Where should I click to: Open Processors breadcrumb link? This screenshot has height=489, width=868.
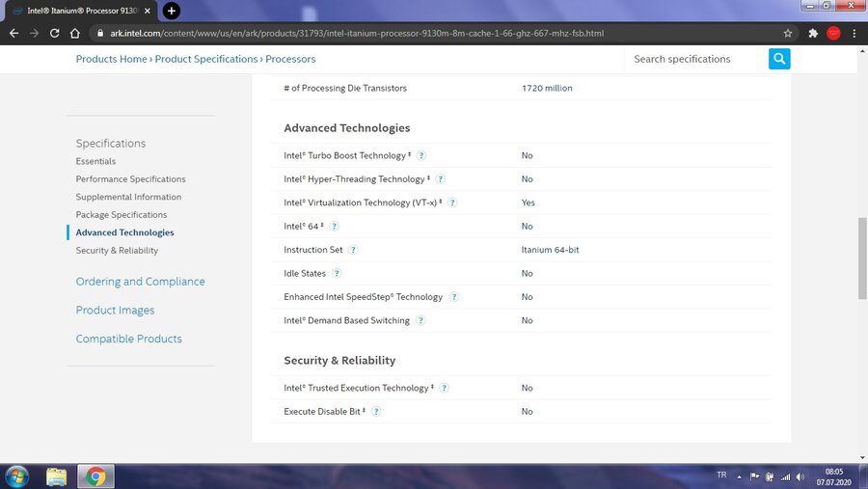tap(290, 59)
